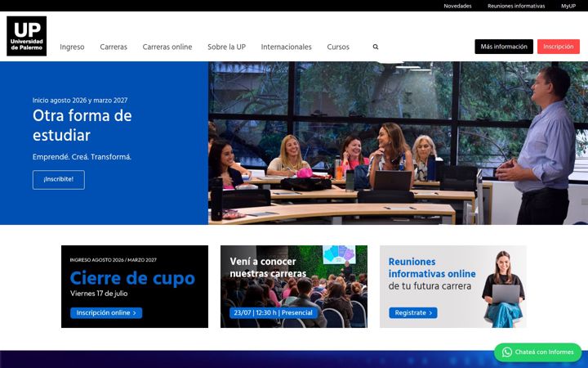Click the search magnifier icon
The image size is (588, 368).
(376, 47)
